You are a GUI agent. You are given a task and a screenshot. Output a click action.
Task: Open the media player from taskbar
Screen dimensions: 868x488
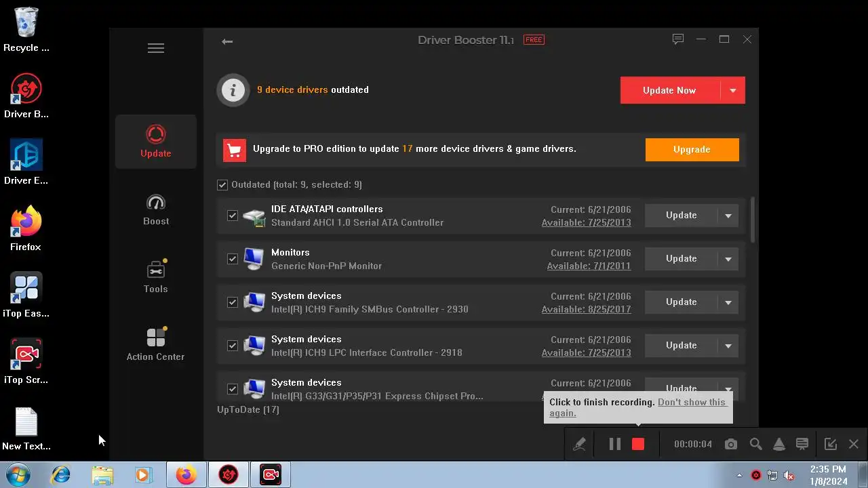click(x=143, y=474)
